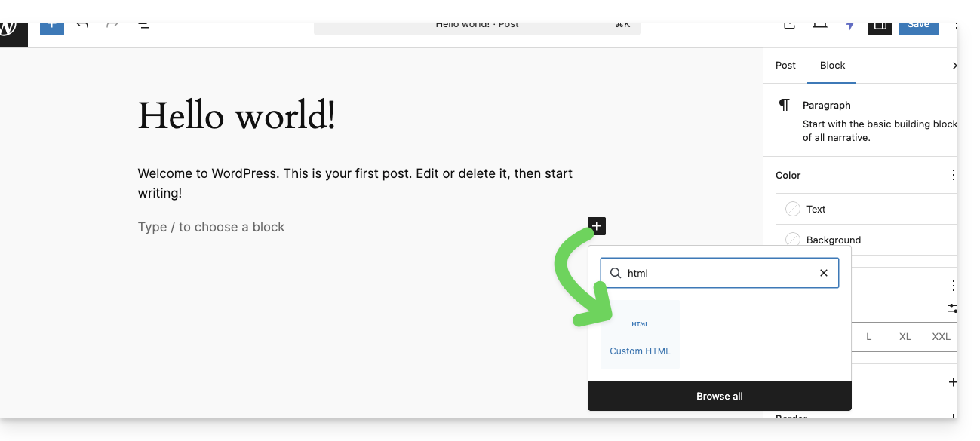The image size is (980, 441).
Task: Open the View Post icon
Action: pyautogui.click(x=789, y=25)
